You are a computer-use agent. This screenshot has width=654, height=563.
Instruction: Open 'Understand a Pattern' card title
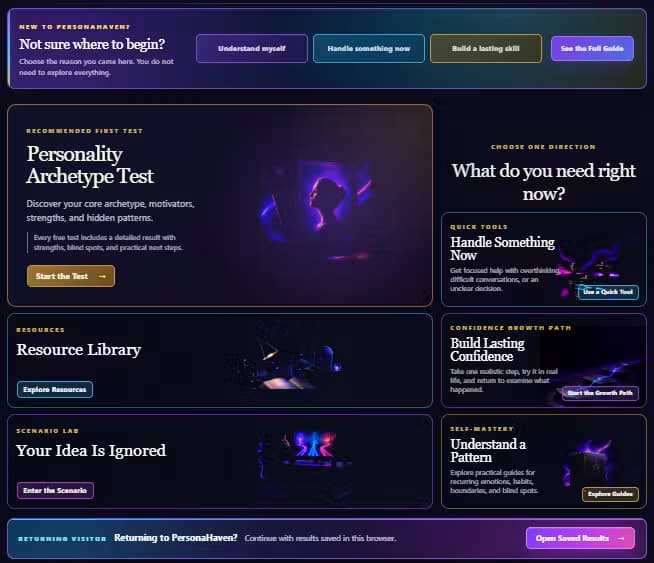(488, 450)
